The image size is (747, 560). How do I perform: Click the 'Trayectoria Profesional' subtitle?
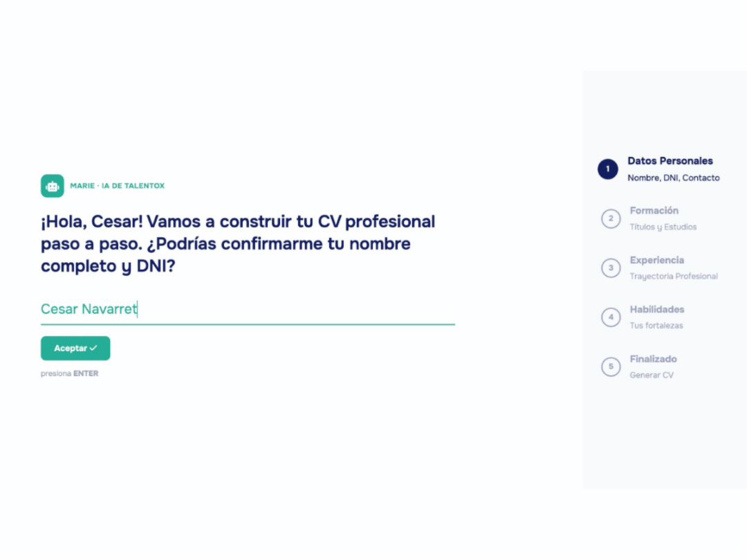[x=673, y=277]
